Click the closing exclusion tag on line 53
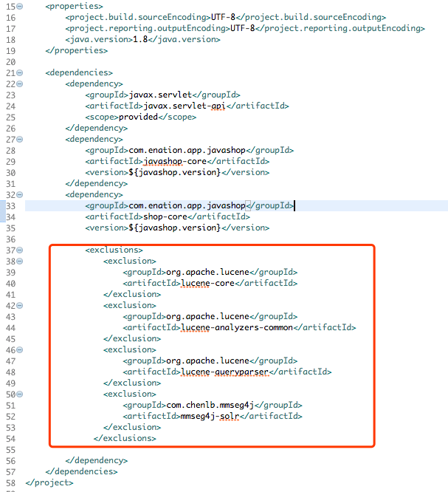 (132, 428)
